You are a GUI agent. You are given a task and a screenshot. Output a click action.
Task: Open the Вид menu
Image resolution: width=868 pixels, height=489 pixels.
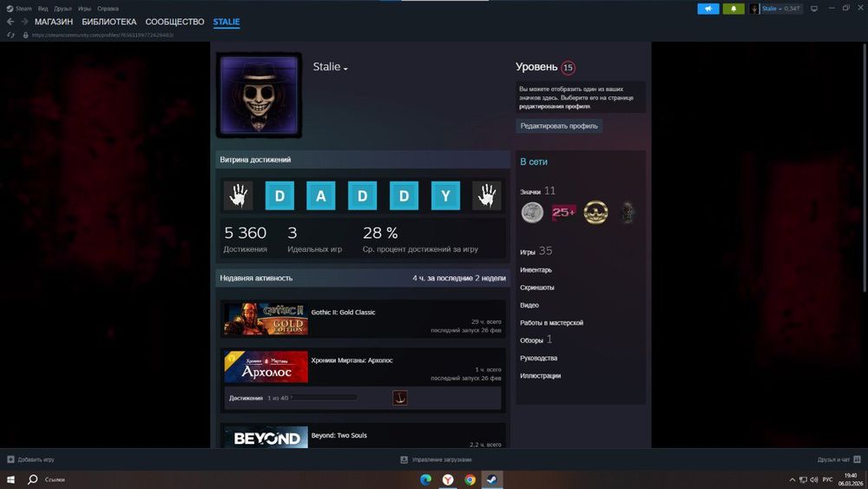pos(43,9)
